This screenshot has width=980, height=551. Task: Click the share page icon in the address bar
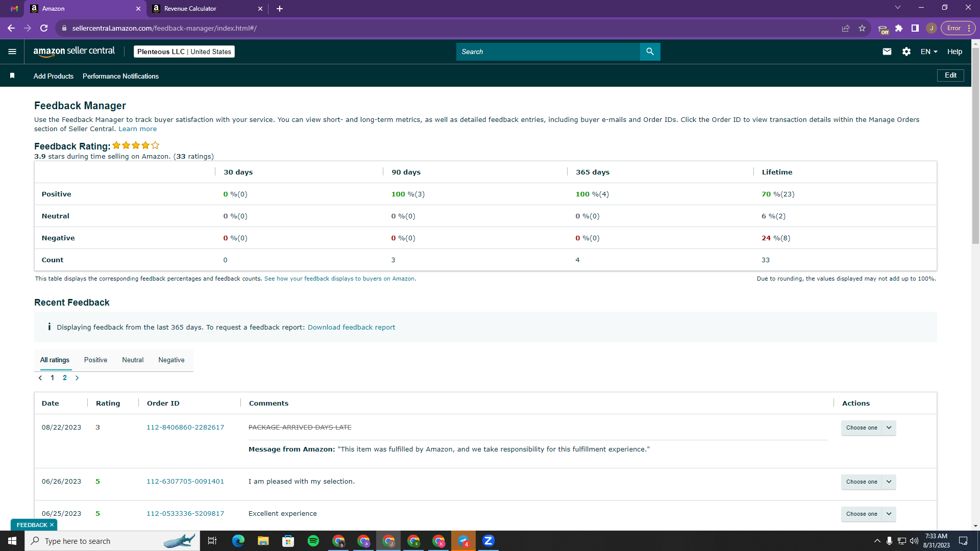click(846, 28)
